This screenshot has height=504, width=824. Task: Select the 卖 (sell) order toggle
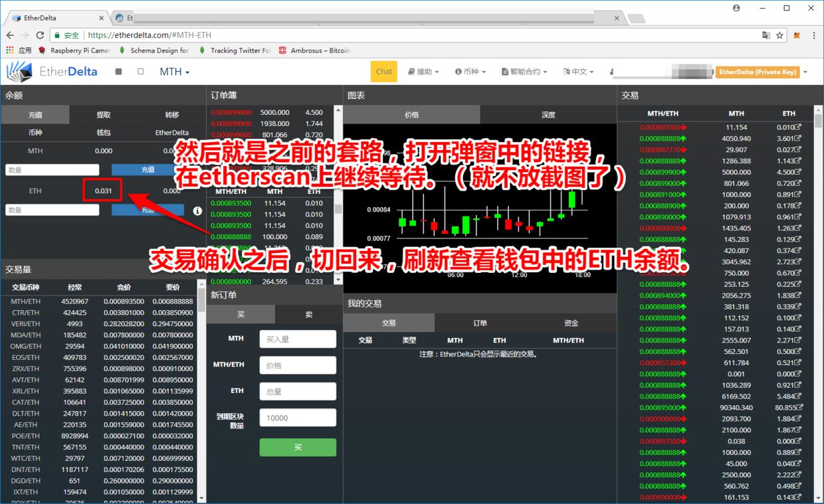tap(309, 315)
